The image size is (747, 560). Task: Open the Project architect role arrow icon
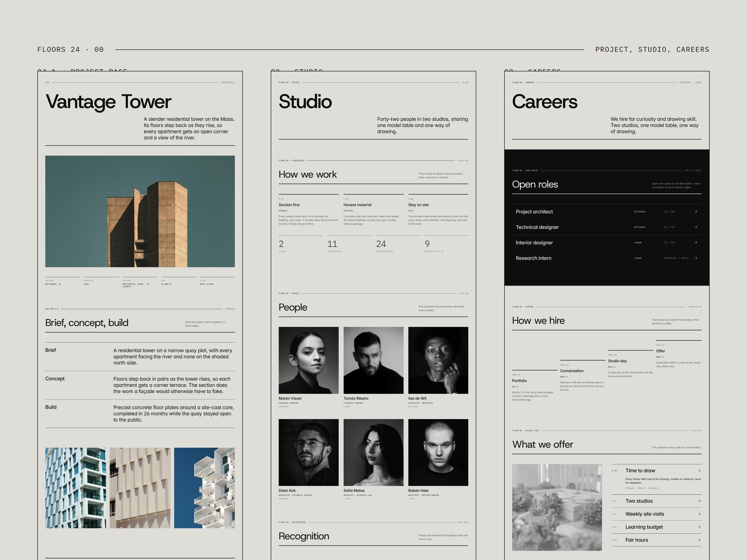(x=696, y=212)
